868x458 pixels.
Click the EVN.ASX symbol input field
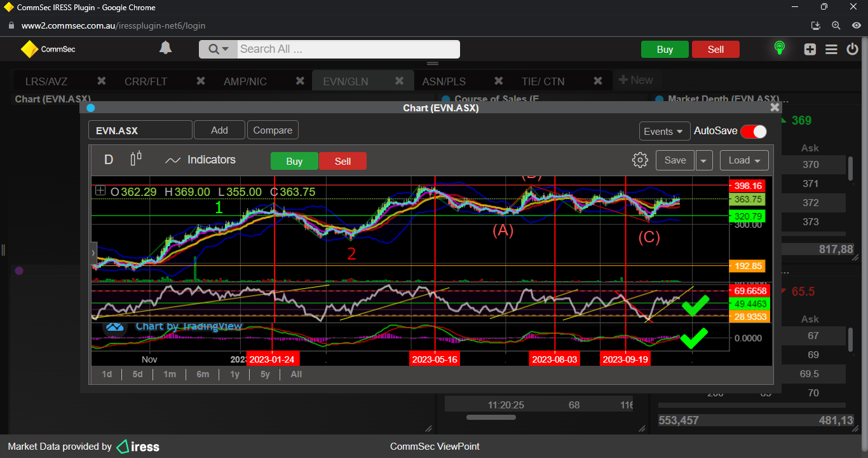(140, 130)
